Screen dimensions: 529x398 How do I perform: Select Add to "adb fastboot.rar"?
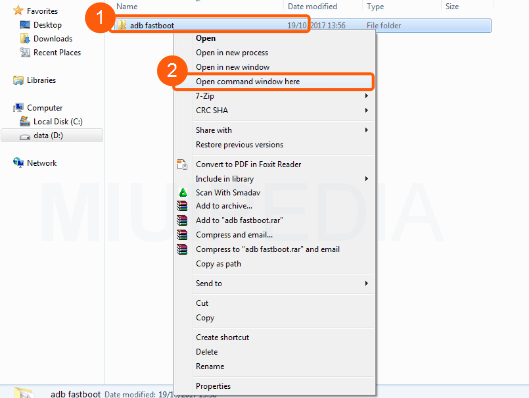click(x=274, y=220)
